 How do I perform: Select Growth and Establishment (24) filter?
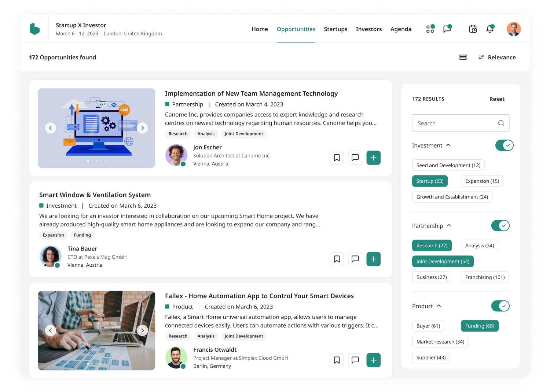(452, 197)
